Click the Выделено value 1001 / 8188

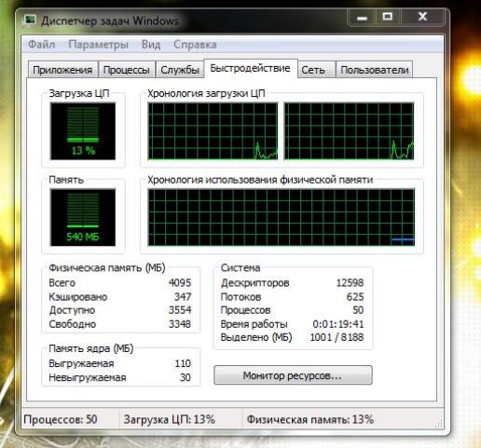(x=337, y=337)
